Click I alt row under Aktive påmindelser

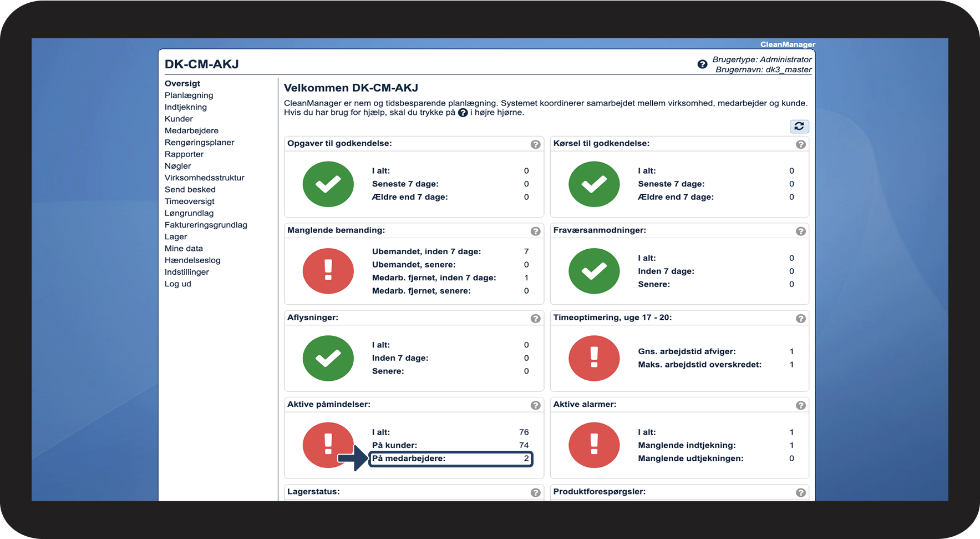coord(450,432)
